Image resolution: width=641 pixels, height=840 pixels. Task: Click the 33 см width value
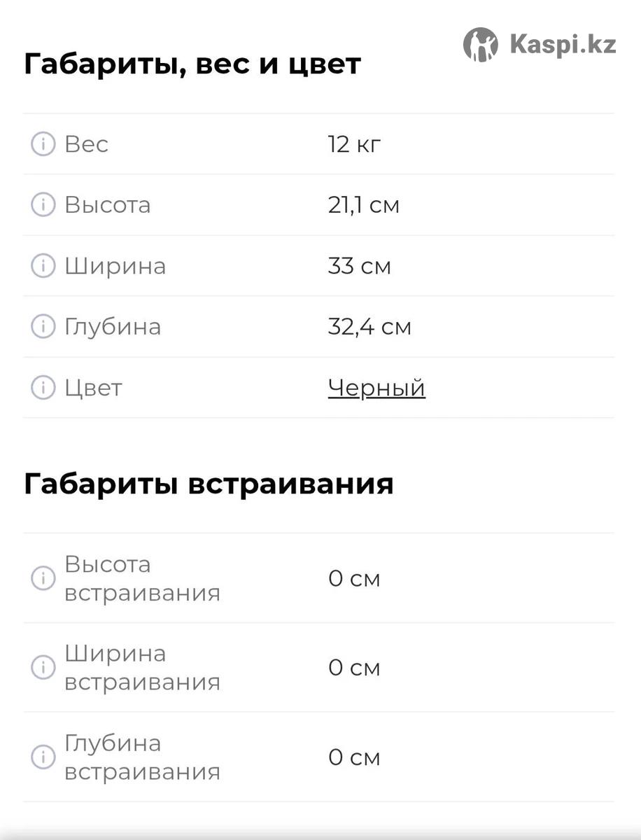tap(359, 266)
